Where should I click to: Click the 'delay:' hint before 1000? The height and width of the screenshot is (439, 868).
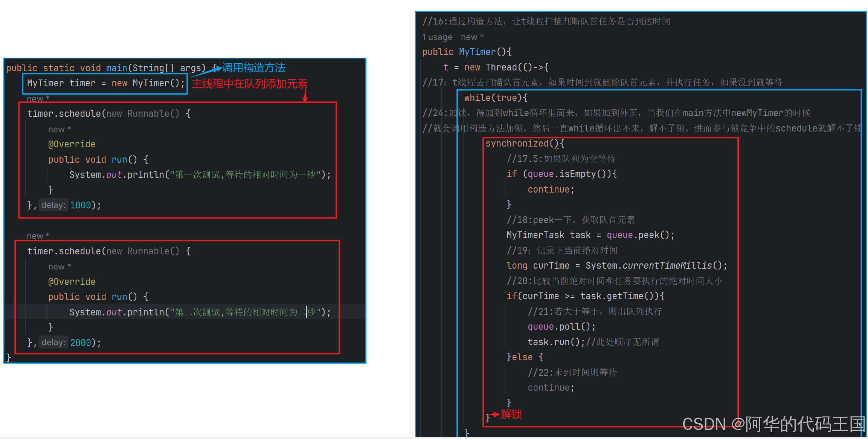click(x=53, y=205)
